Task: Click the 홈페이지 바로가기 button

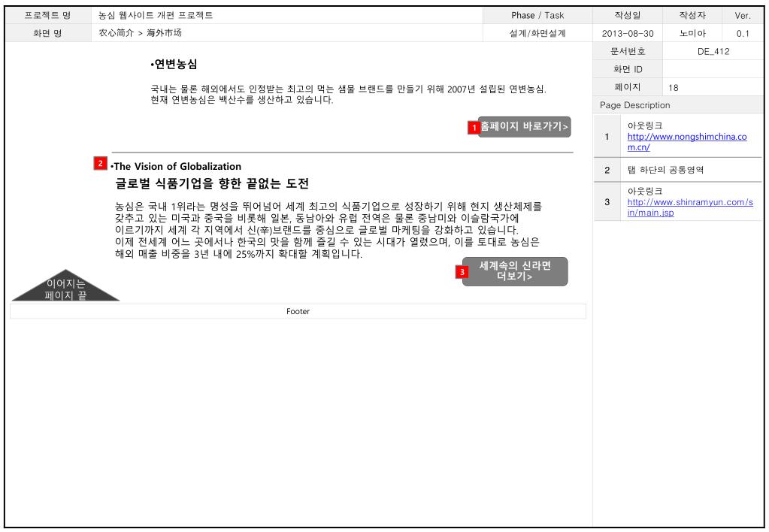Action: tap(524, 127)
